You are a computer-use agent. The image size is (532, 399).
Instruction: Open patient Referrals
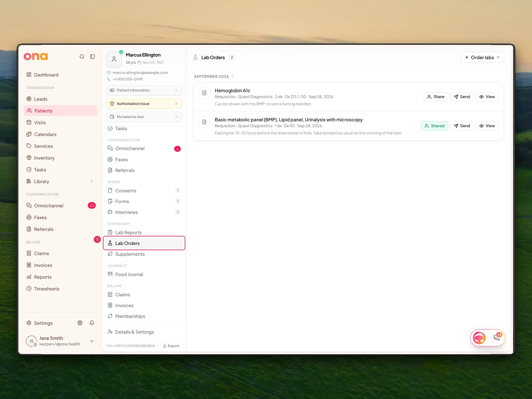click(144, 170)
